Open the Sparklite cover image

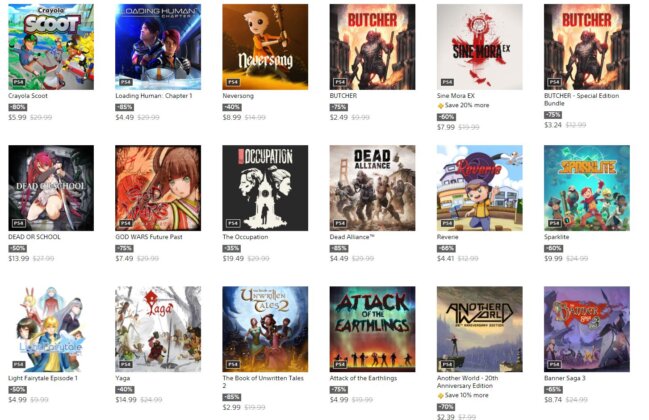coord(587,188)
